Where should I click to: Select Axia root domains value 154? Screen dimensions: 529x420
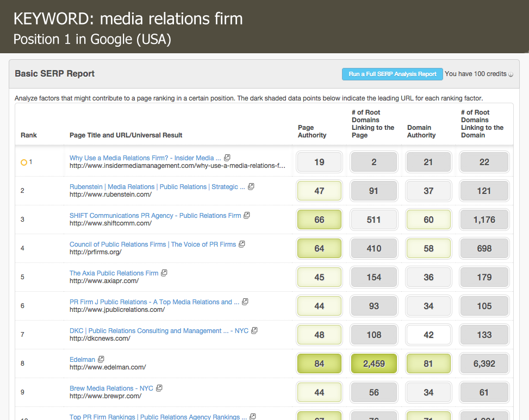pyautogui.click(x=374, y=278)
